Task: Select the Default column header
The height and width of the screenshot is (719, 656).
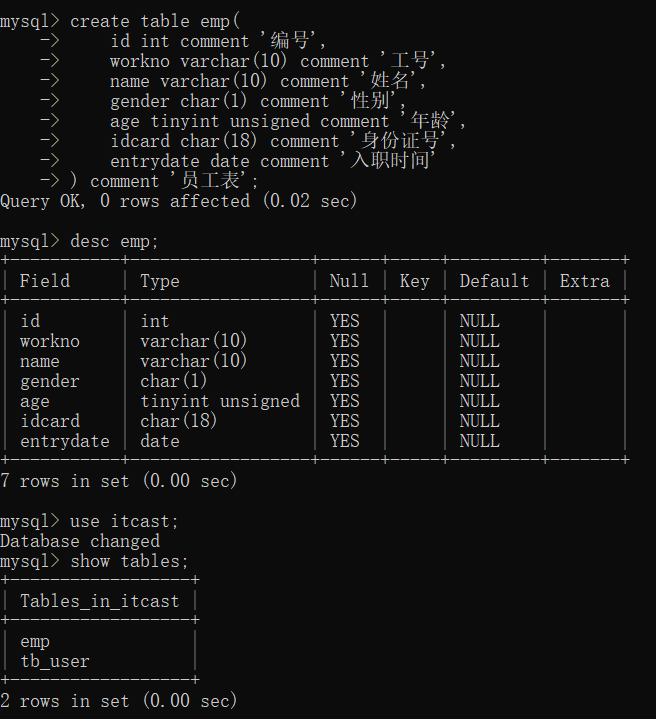Action: click(x=494, y=281)
